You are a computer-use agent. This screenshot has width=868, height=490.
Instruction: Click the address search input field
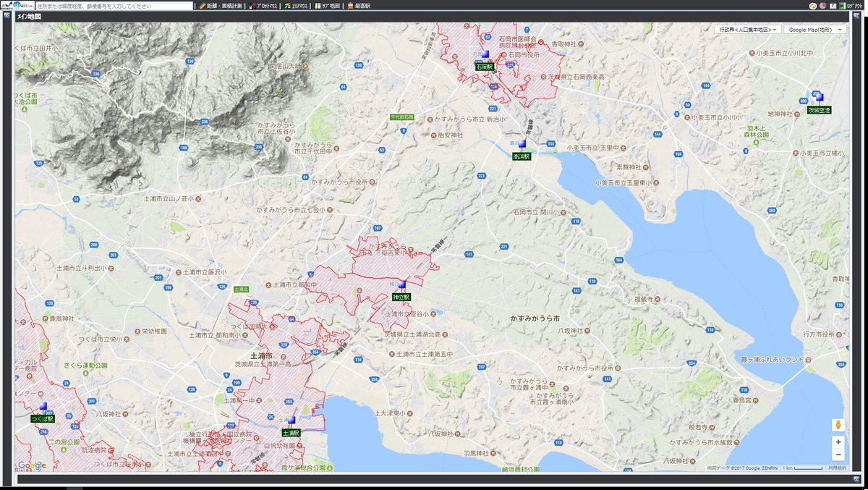point(114,6)
